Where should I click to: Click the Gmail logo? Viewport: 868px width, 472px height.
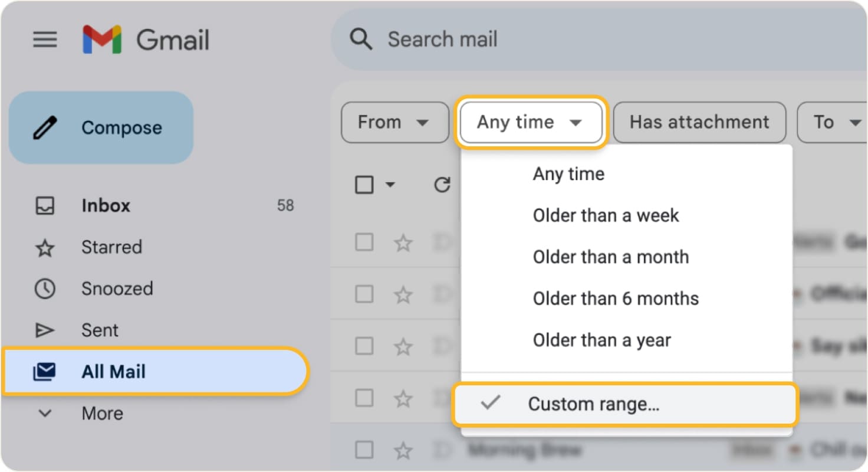[144, 39]
